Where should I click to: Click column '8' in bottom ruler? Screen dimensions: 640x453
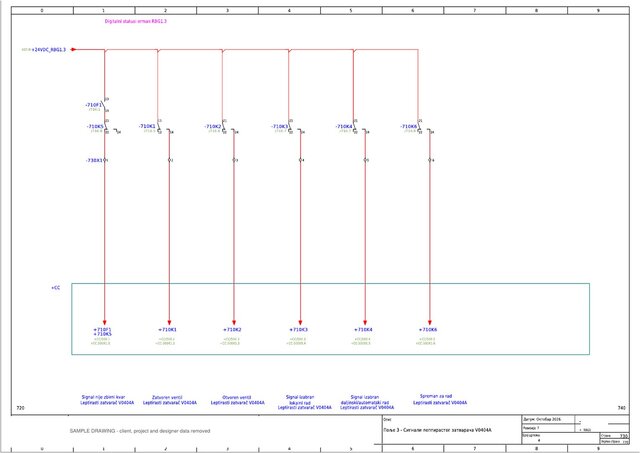point(536,449)
